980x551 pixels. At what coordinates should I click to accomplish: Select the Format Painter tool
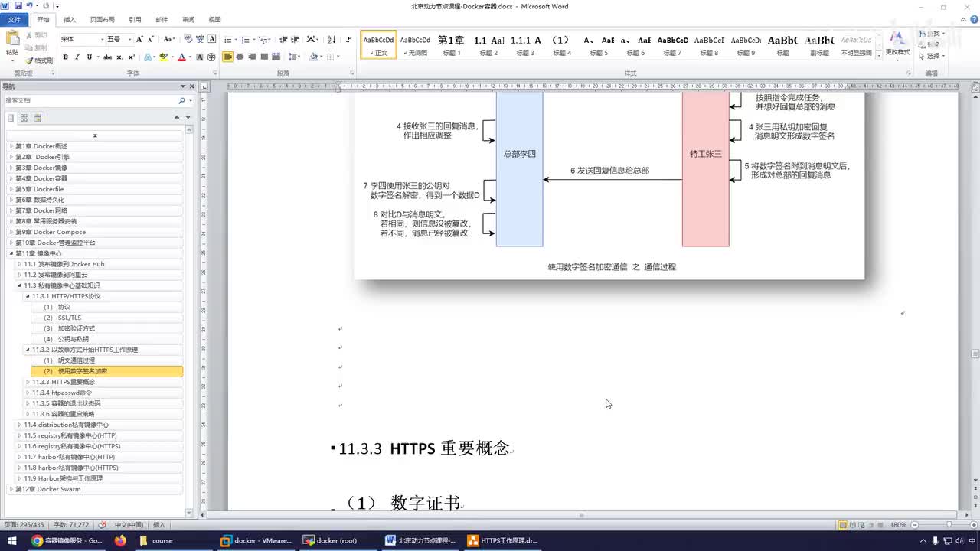39,60
